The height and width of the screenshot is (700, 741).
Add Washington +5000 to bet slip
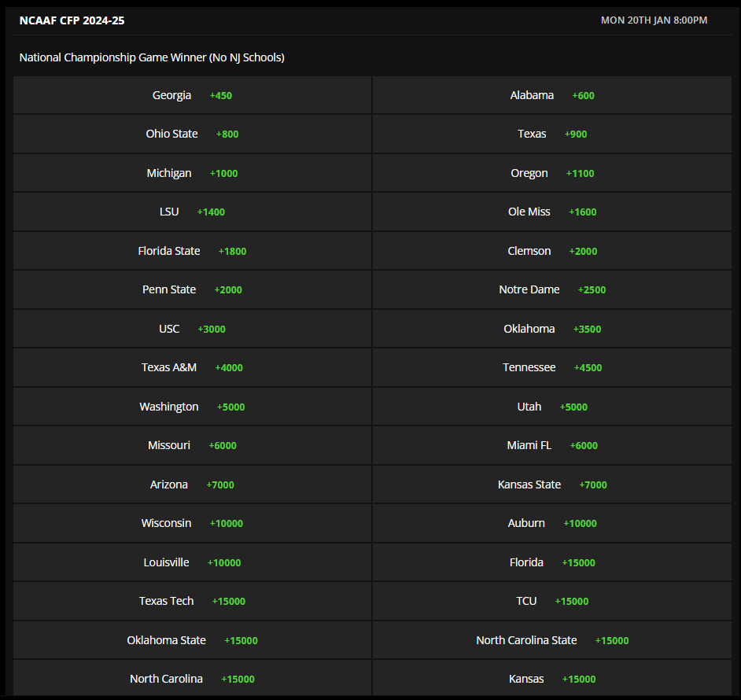tap(193, 407)
